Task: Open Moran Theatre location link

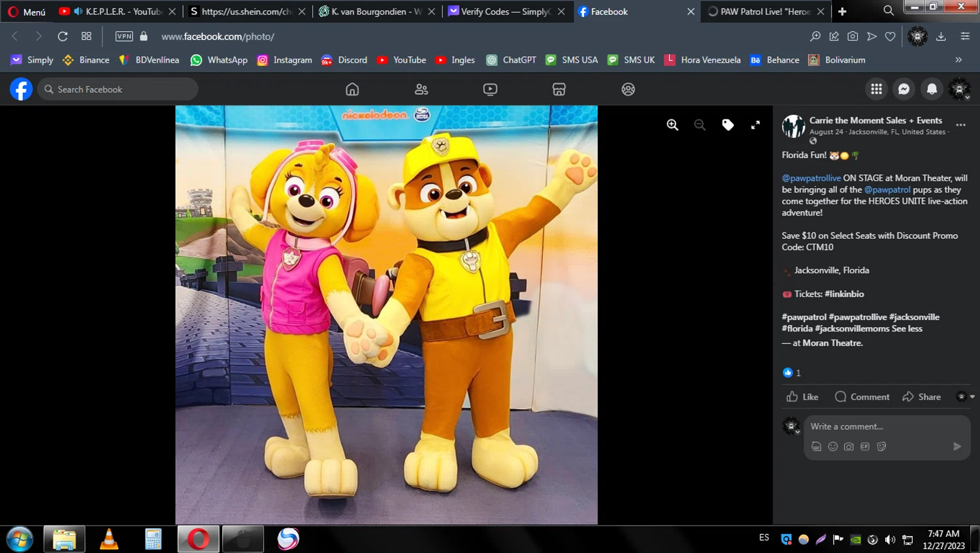Action: (x=833, y=343)
